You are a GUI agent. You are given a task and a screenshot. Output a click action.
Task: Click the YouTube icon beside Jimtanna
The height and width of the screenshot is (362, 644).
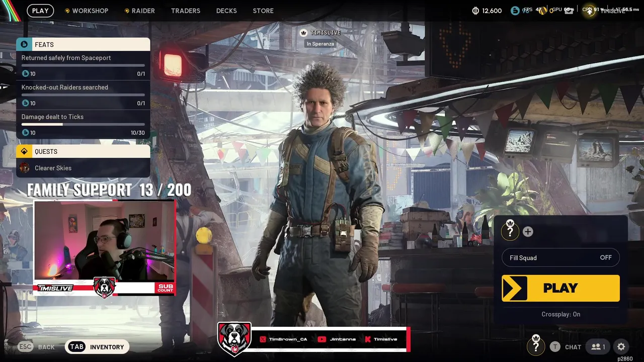[x=321, y=339]
